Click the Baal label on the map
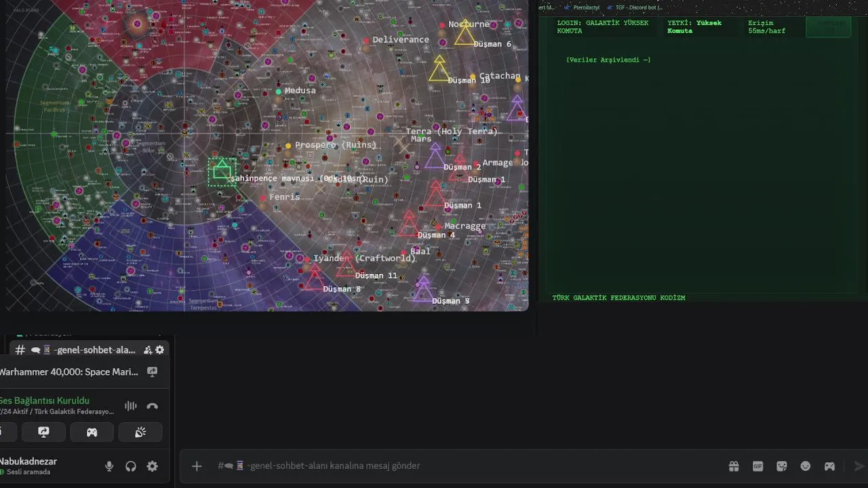Screen dimensions: 868x488 pyautogui.click(x=420, y=251)
